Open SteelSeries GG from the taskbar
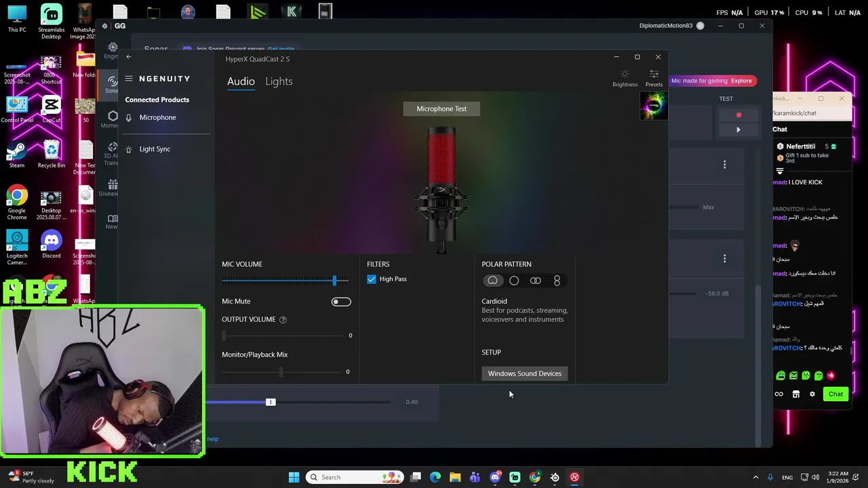Image resolution: width=868 pixels, height=488 pixels. 555,477
